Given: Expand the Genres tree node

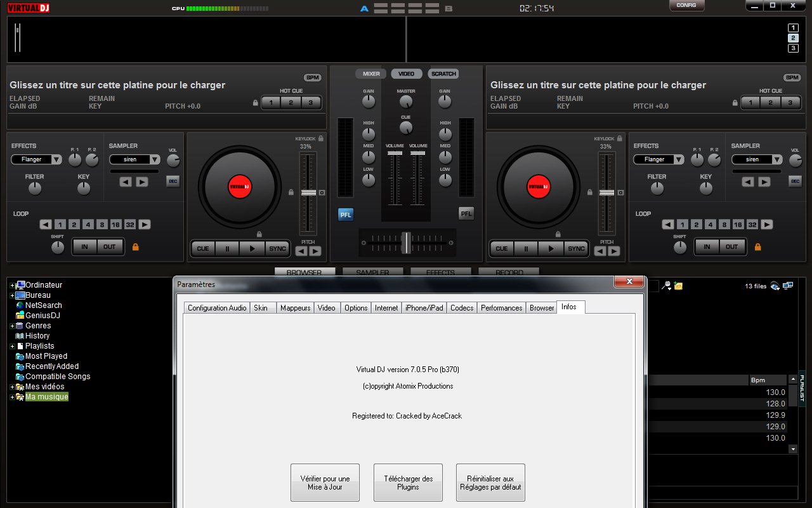Looking at the screenshot, I should [12, 326].
